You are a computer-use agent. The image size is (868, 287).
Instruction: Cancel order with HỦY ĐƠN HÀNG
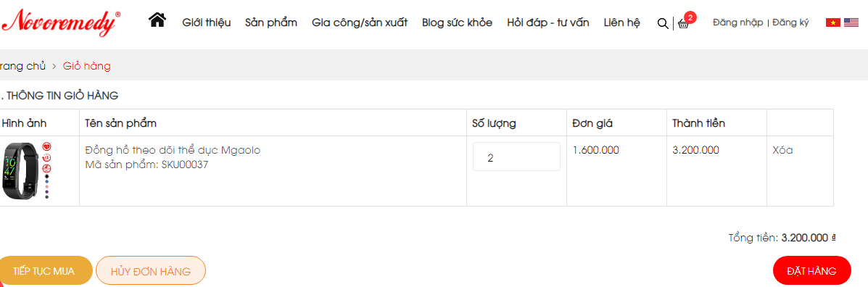click(151, 270)
